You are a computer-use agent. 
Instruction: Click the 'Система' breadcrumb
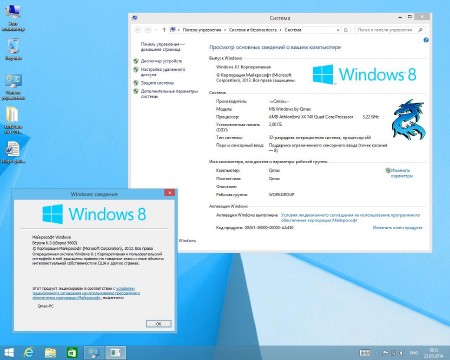tap(293, 30)
